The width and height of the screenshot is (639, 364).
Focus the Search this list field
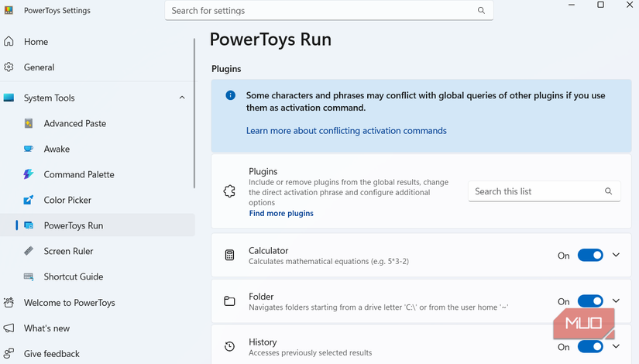(534, 191)
